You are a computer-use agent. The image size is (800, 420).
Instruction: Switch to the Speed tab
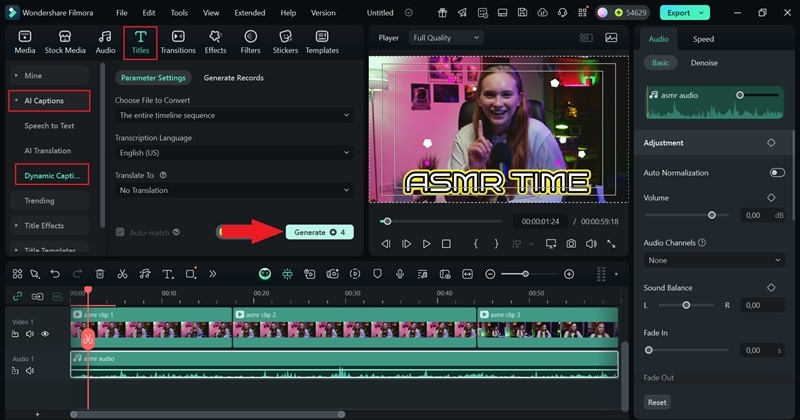(703, 39)
